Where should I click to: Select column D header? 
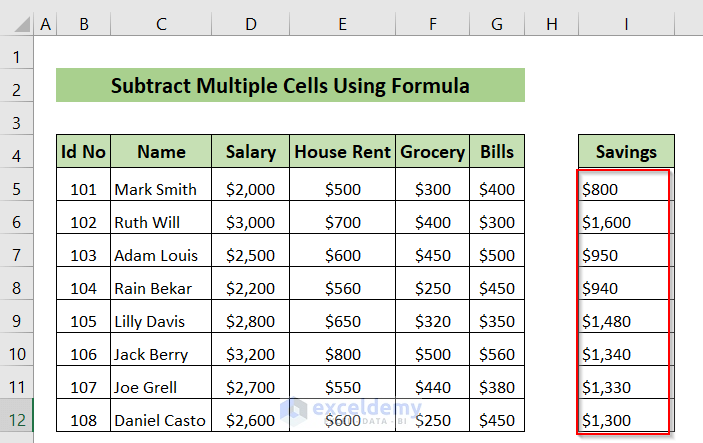point(250,23)
